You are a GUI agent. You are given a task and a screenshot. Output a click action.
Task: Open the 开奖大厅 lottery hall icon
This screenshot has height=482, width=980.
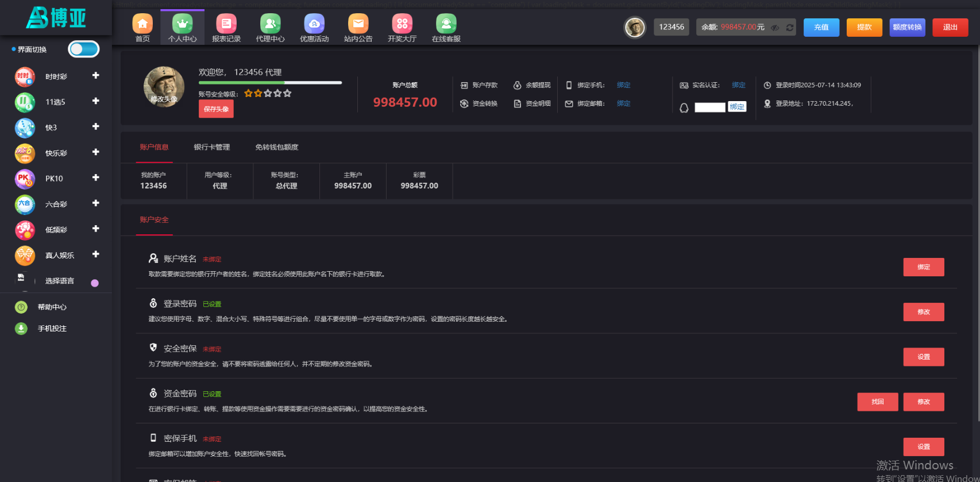click(x=402, y=24)
